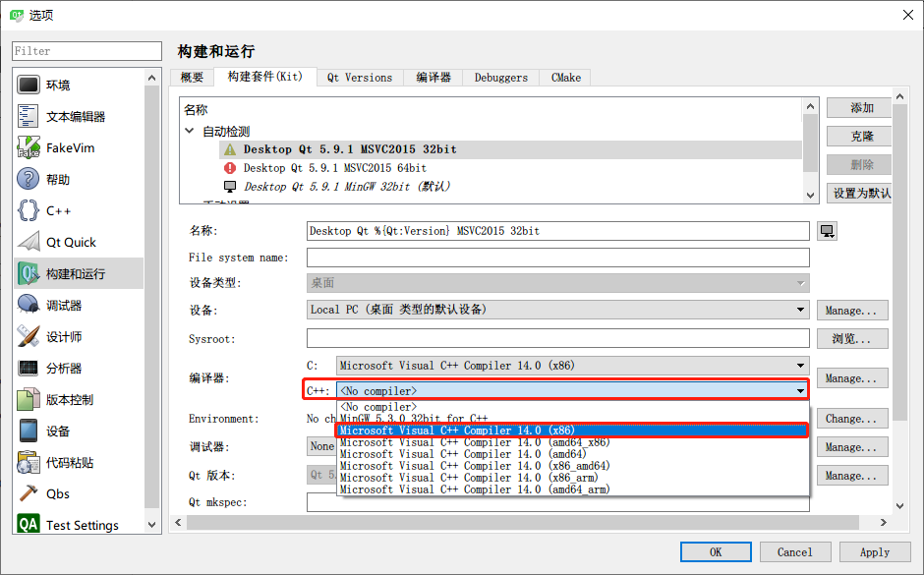This screenshot has width=924, height=575.
Task: Open the disabled 设备类型 桌面 dropdown
Action: (557, 283)
